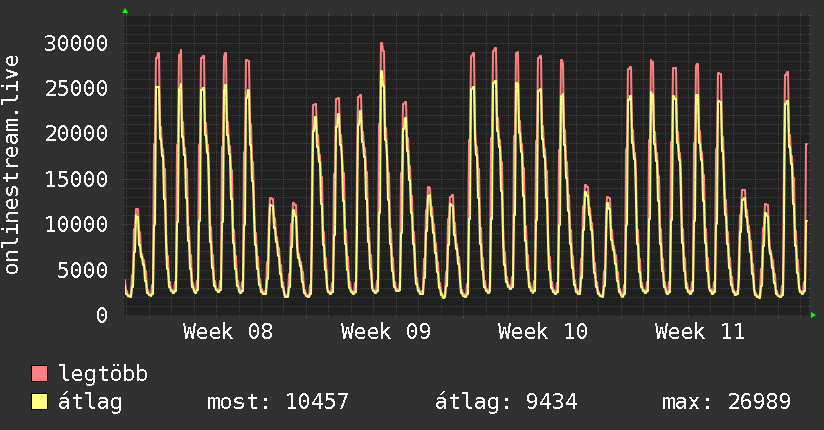Click the onlinestream.live vertical axis title
The width and height of the screenshot is (824, 430).
pos(11,165)
